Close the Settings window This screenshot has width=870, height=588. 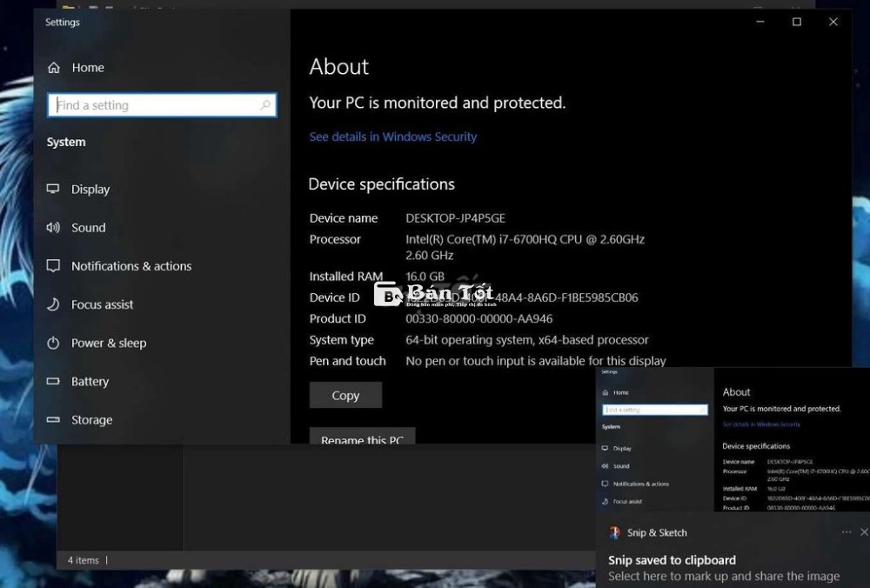833,22
